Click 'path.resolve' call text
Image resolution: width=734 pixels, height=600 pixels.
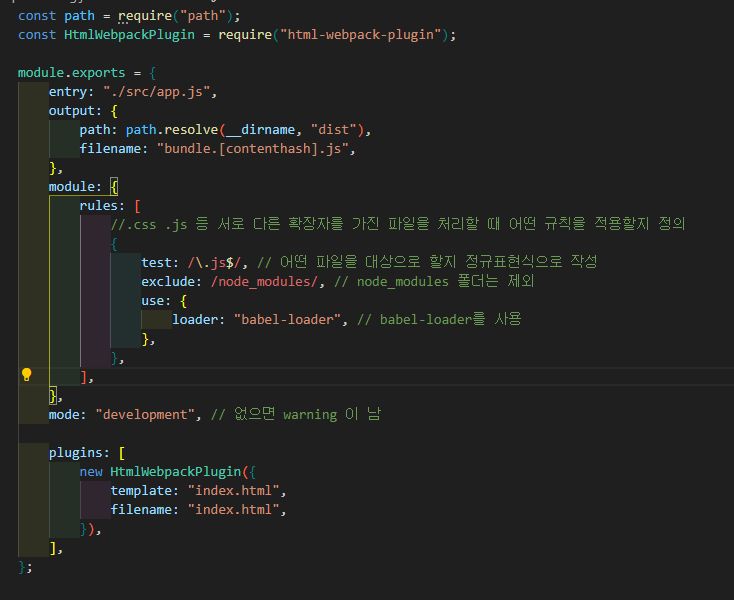[172, 130]
